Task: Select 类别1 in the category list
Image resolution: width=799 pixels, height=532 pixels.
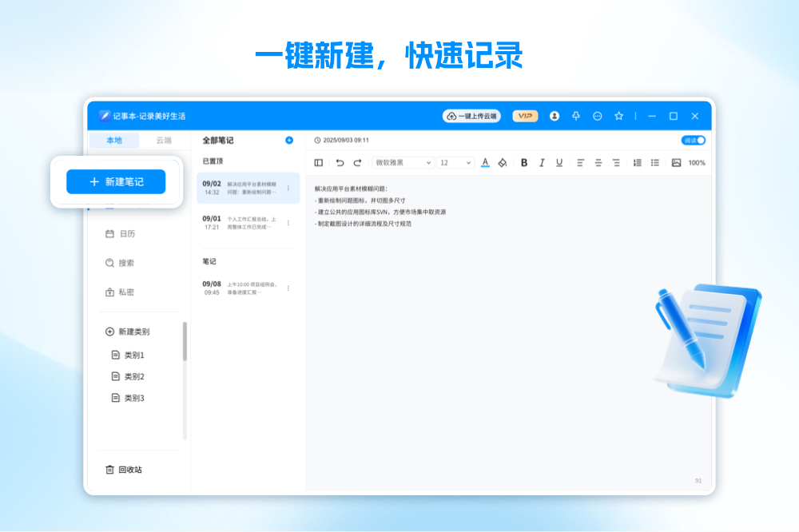Action: click(x=129, y=355)
